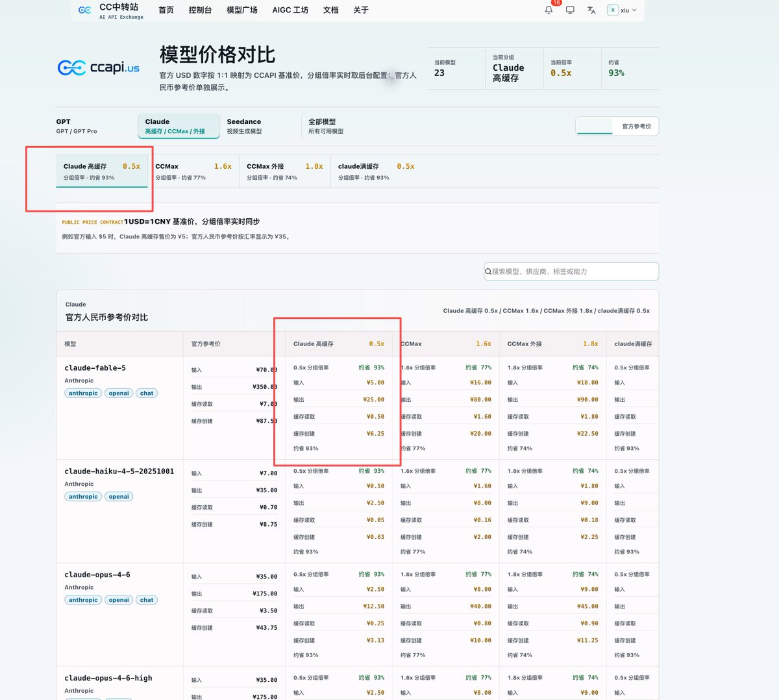Click the 当前模型 23 stat card
This screenshot has width=779, height=700.
456,68
